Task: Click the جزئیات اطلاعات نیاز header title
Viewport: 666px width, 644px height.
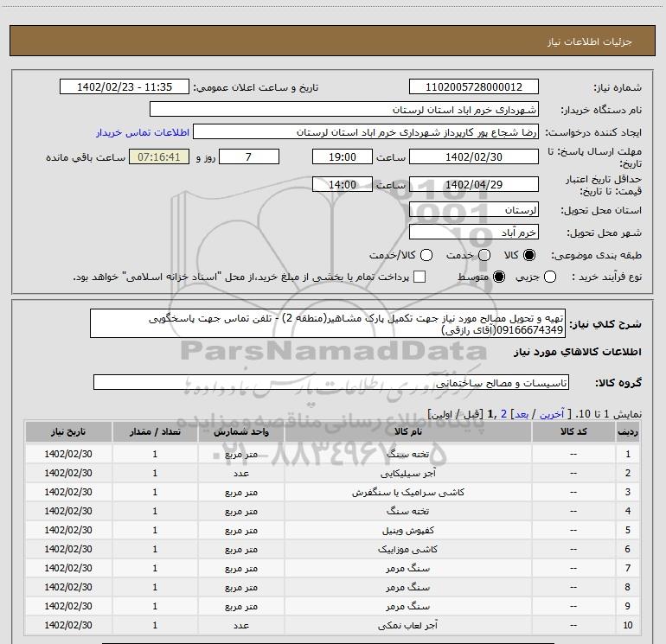Action: coord(590,41)
